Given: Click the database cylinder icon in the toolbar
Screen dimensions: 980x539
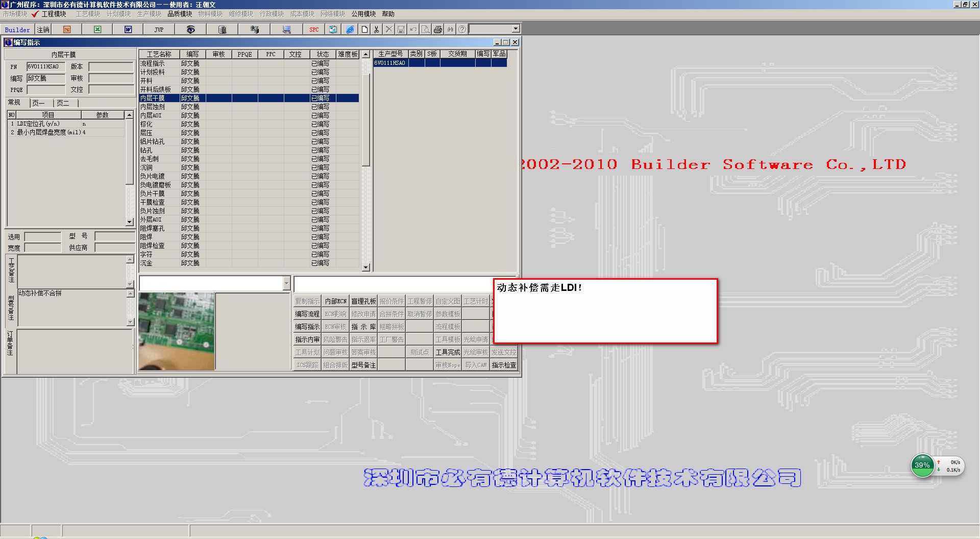Looking at the screenshot, I should click(222, 30).
